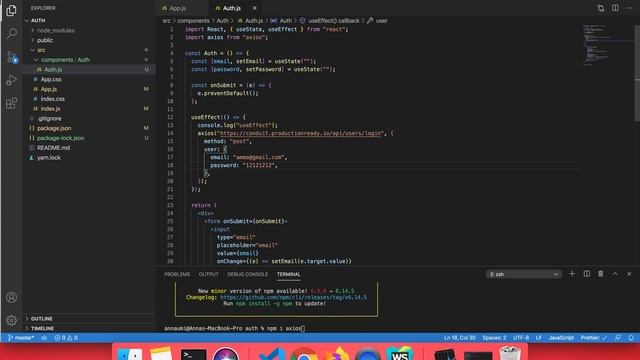Open the Accounts menu icon

pyautogui.click(x=11, y=297)
